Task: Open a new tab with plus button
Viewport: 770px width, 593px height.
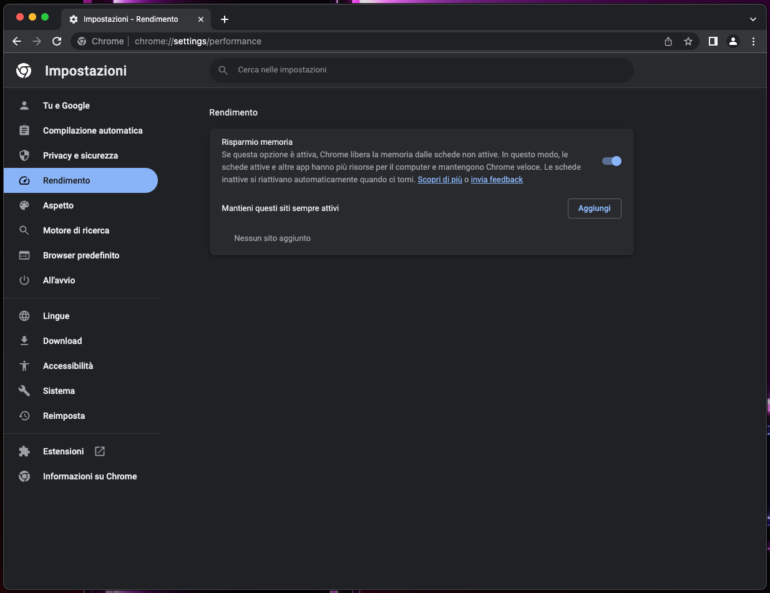Action: click(224, 19)
